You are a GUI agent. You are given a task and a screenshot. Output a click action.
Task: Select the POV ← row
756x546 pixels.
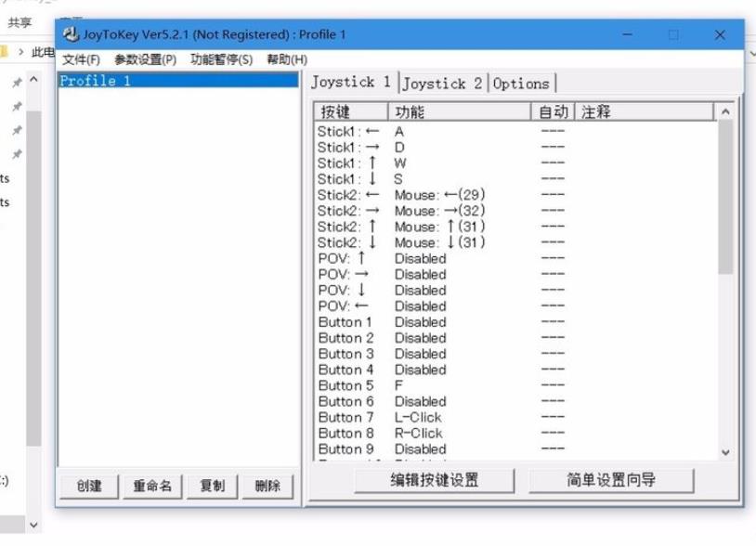(515, 306)
